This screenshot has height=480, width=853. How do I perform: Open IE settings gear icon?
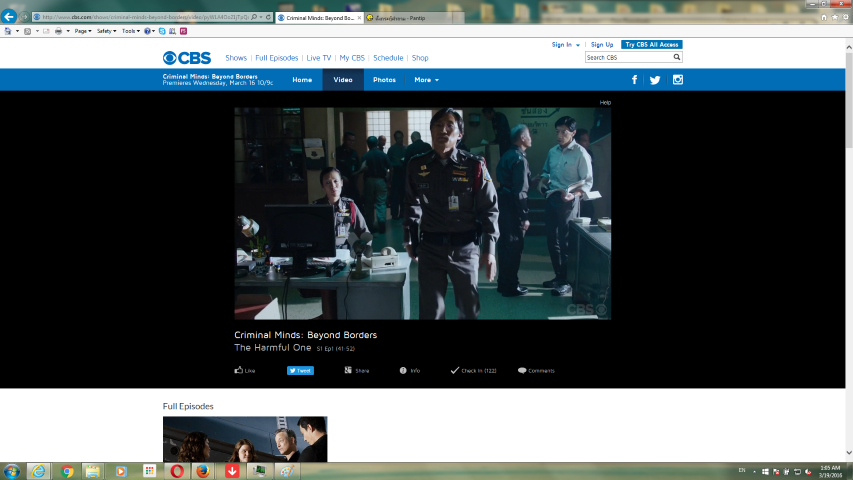[x=845, y=17]
